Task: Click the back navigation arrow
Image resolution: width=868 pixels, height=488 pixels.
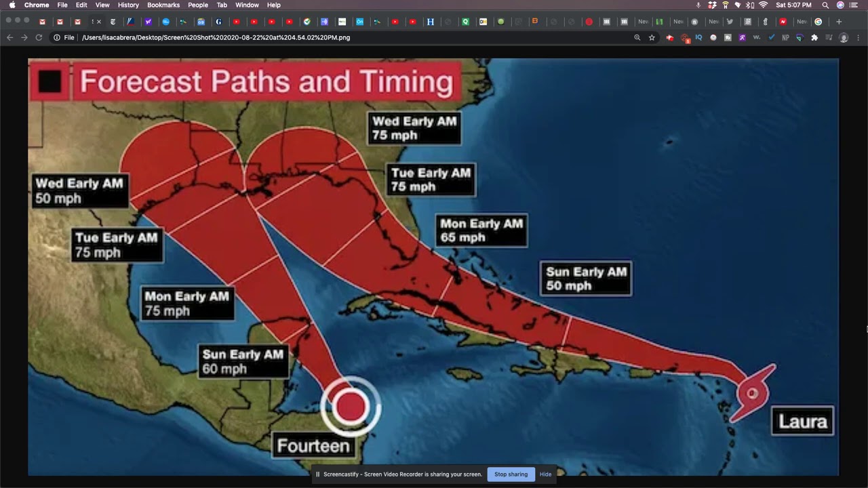Action: pos(9,37)
